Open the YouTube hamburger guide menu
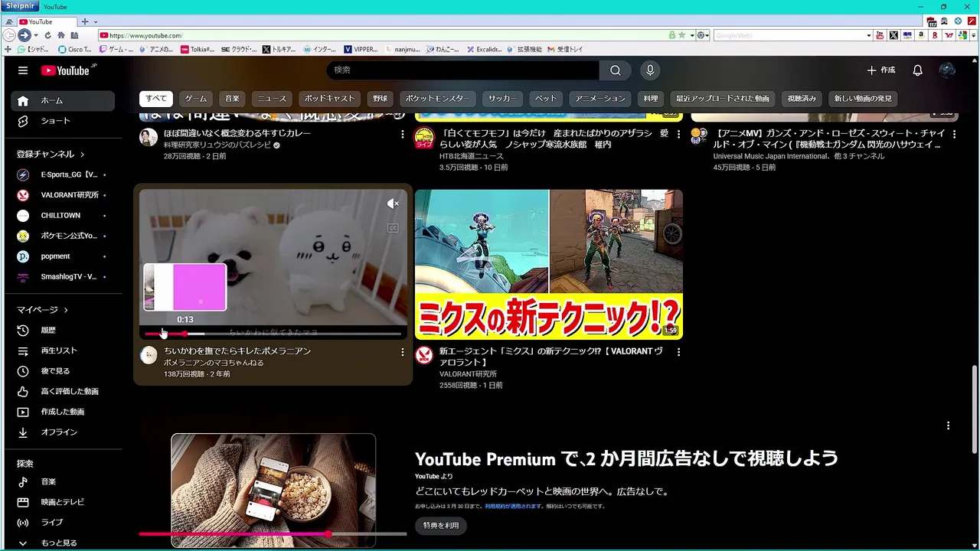This screenshot has width=980, height=551. 23,70
